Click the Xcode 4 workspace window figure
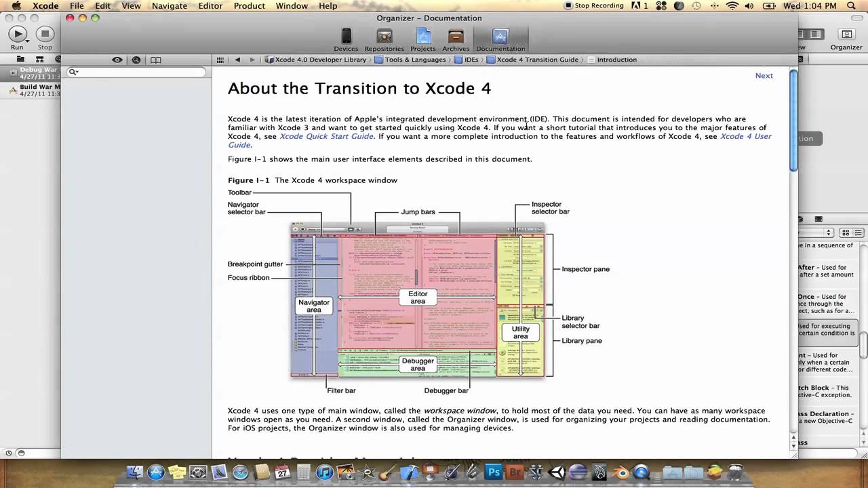The height and width of the screenshot is (488, 868). pyautogui.click(x=418, y=300)
